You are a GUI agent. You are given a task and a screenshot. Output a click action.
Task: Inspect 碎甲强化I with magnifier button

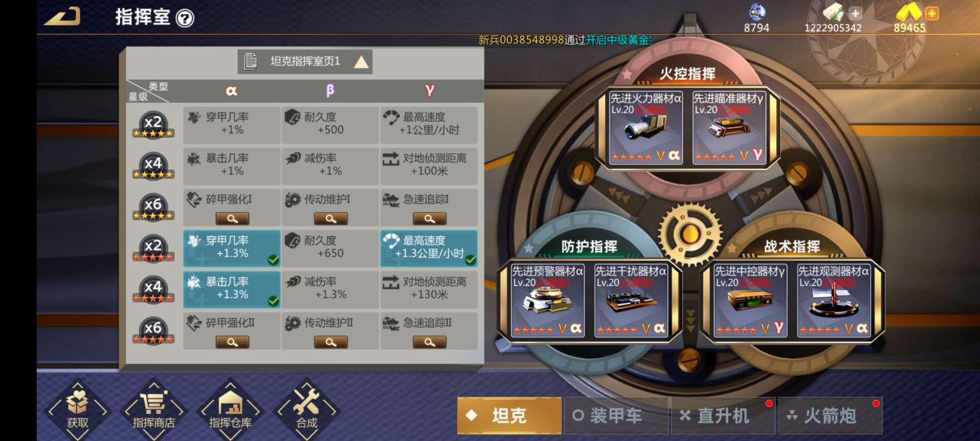pos(232,219)
